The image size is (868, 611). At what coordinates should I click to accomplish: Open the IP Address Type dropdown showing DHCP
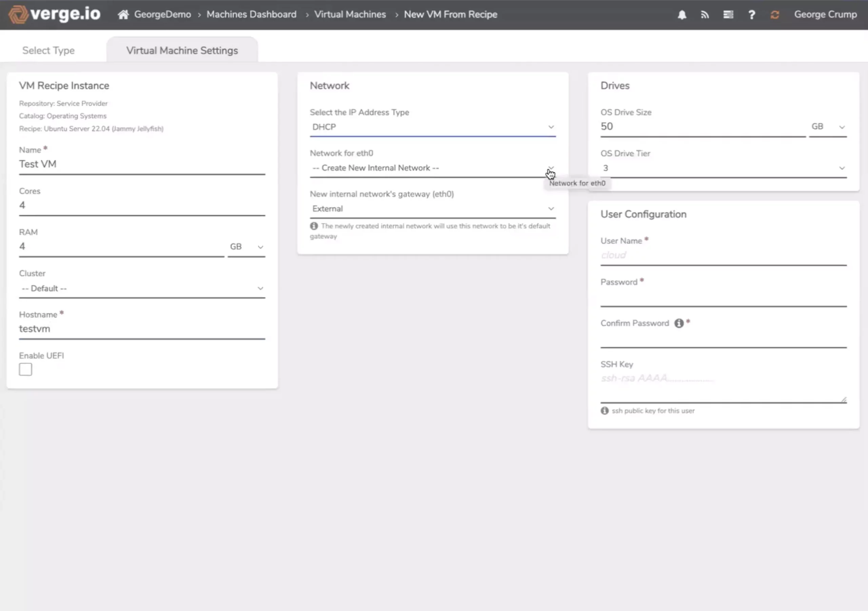pos(433,127)
